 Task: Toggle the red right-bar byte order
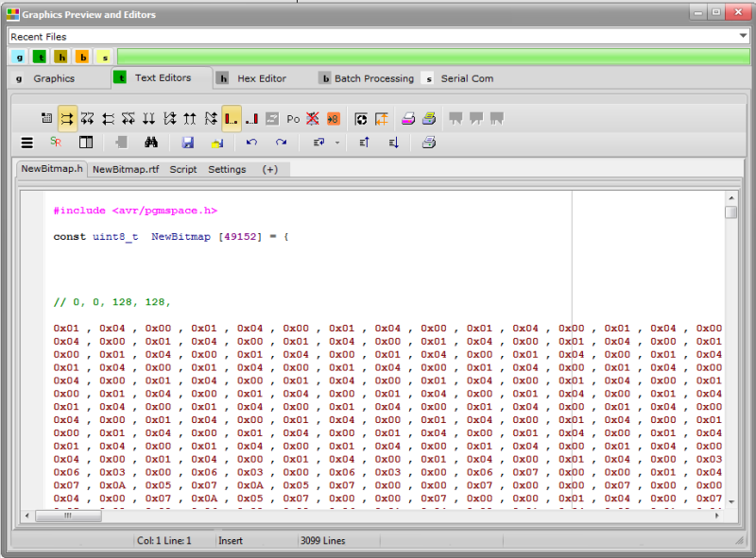point(252,119)
